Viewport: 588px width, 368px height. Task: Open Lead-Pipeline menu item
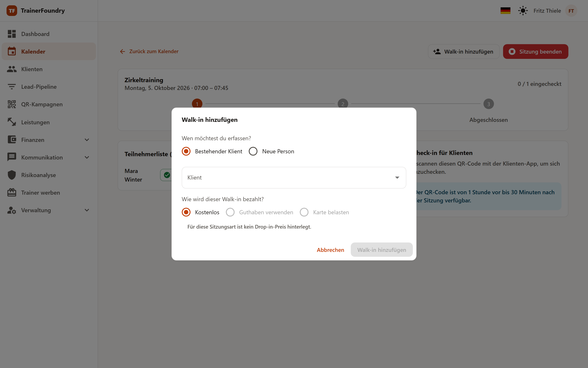tap(49, 87)
